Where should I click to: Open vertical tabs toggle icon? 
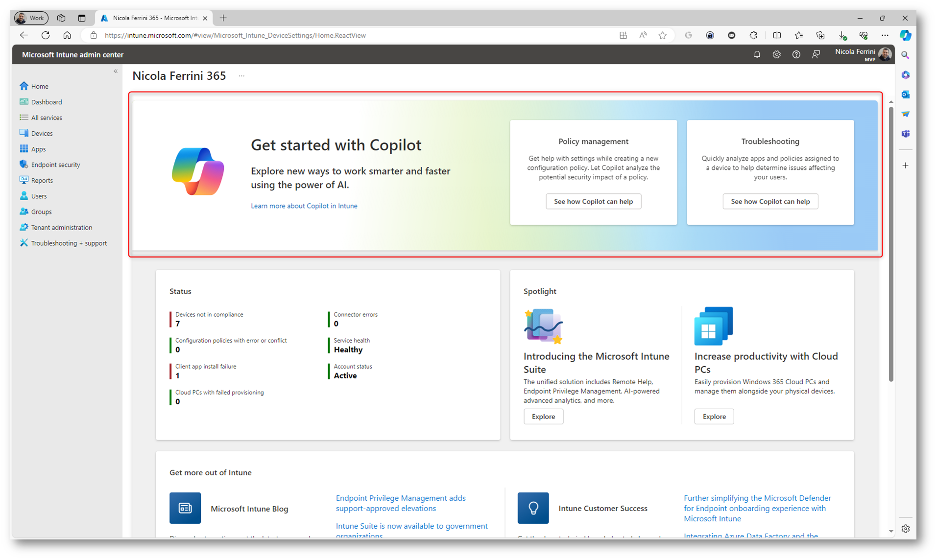click(x=82, y=18)
